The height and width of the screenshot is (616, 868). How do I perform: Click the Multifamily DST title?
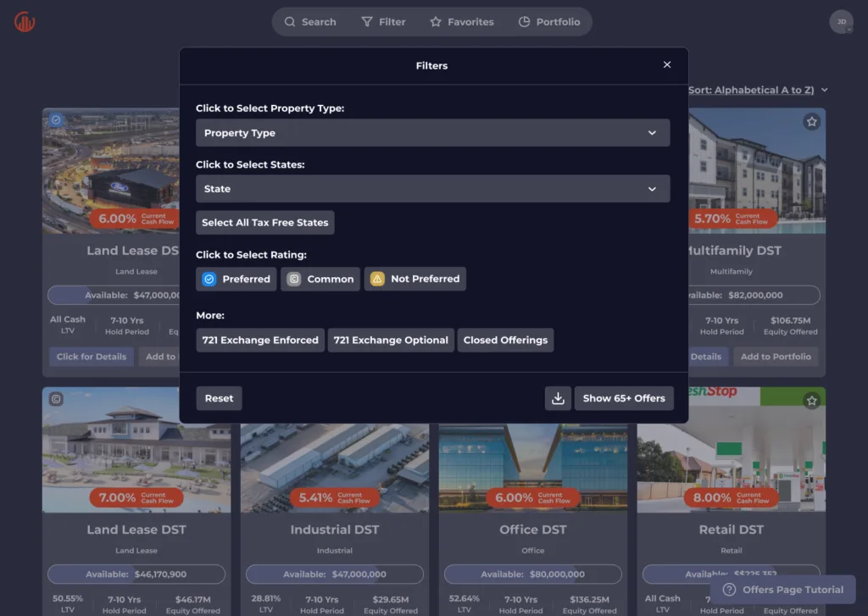735,251
